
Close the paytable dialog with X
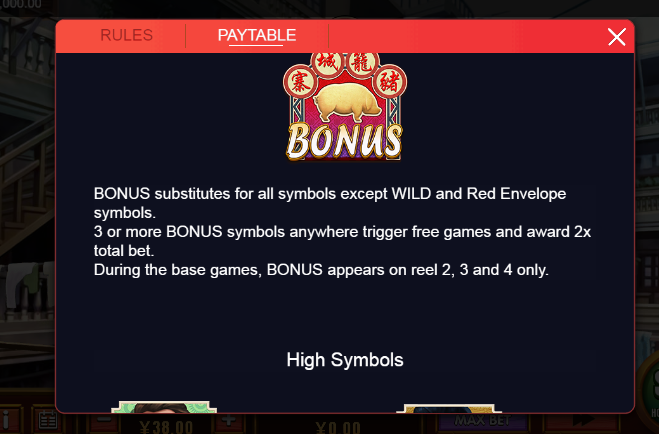617,37
